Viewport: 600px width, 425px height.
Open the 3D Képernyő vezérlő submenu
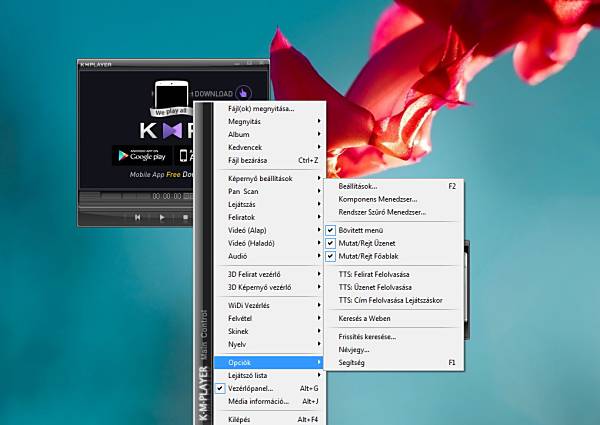(x=269, y=287)
